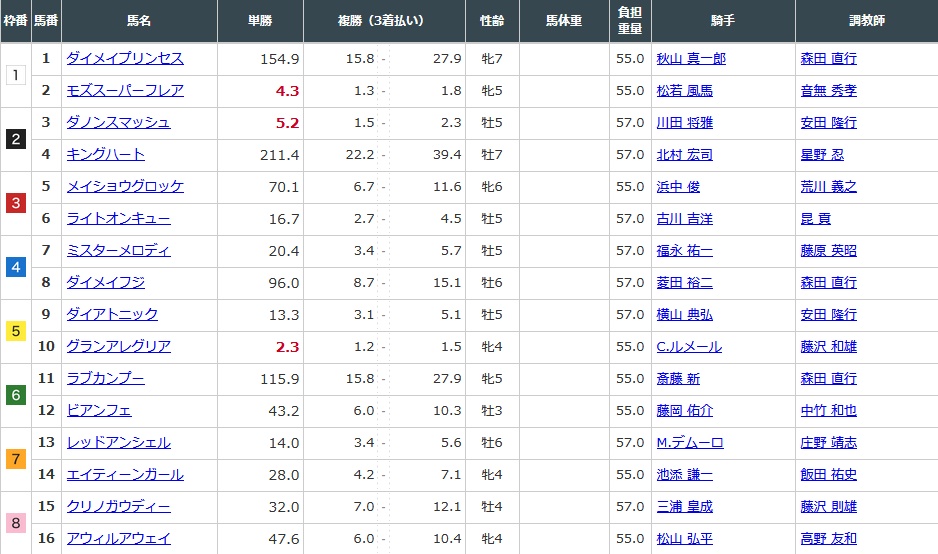
Task: Click the yellow frame number 5 box
Action: (x=15, y=331)
